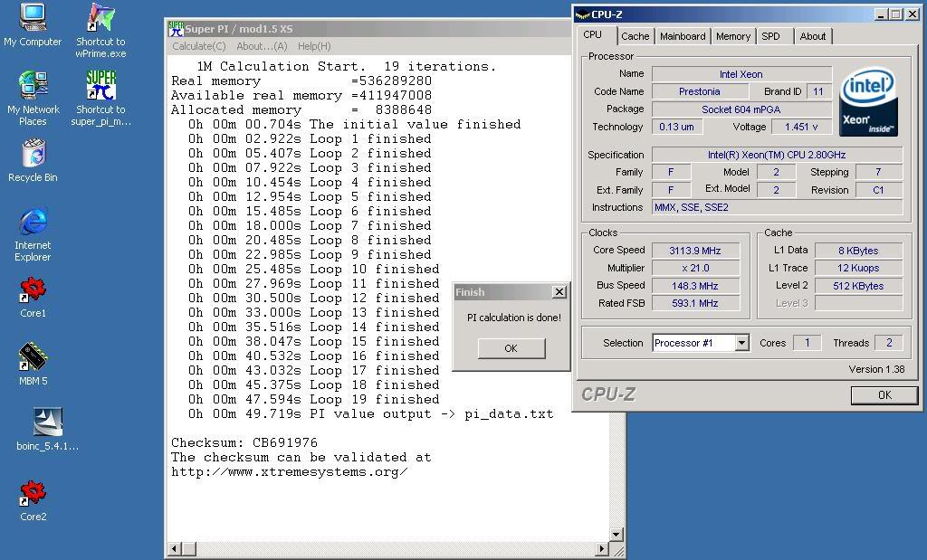Switch to the Cache tab in CPU-Z
927x560 pixels.
pyautogui.click(x=635, y=36)
